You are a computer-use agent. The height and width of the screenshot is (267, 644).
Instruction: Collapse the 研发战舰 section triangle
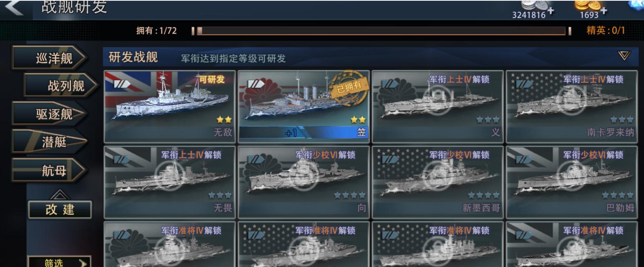pos(624,55)
